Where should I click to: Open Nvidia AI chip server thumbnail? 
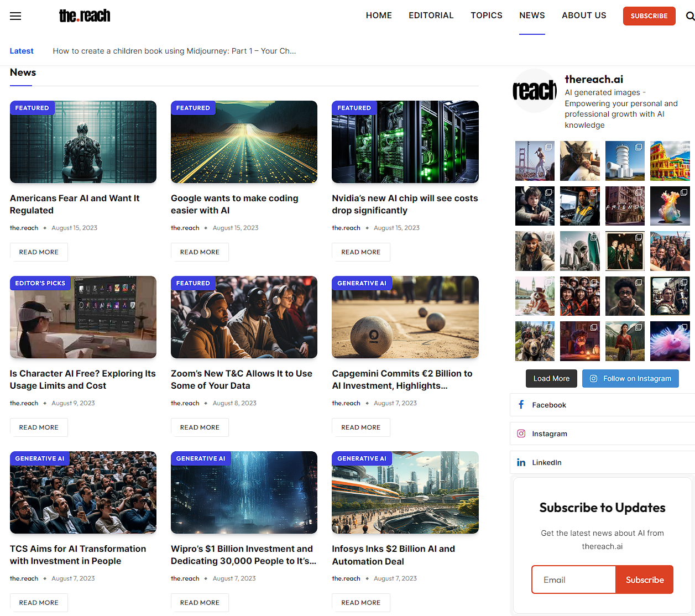click(x=405, y=142)
